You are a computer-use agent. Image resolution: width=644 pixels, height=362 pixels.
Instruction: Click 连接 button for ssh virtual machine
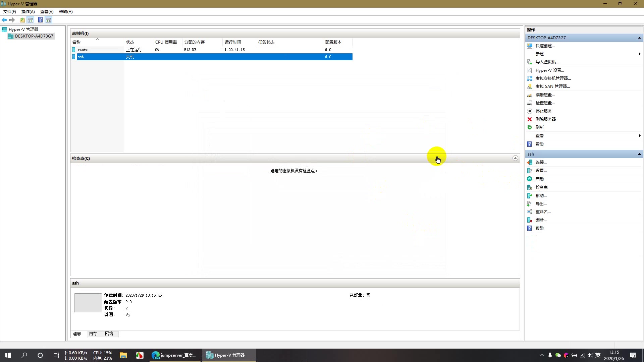tap(541, 162)
